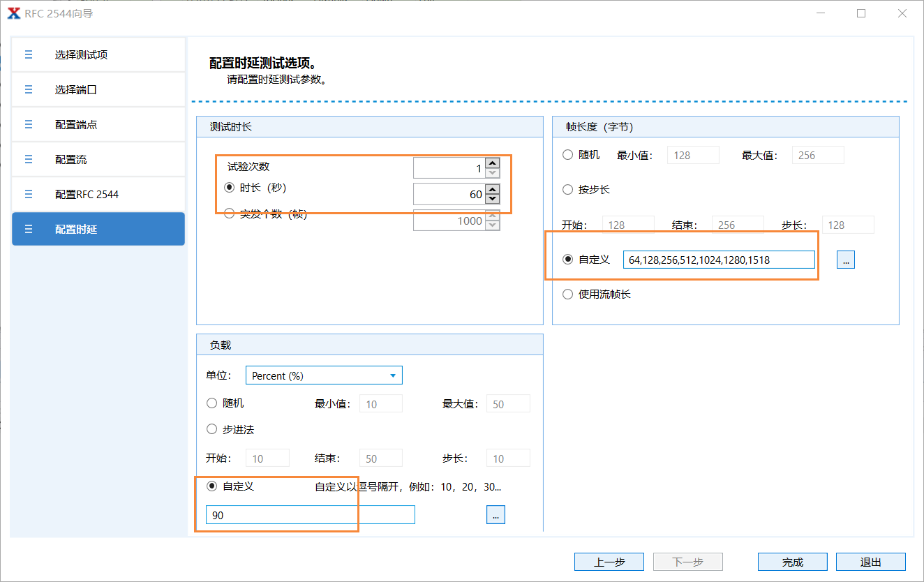Click the X application logo in the titlebar
The height and width of the screenshot is (582, 924).
13,13
